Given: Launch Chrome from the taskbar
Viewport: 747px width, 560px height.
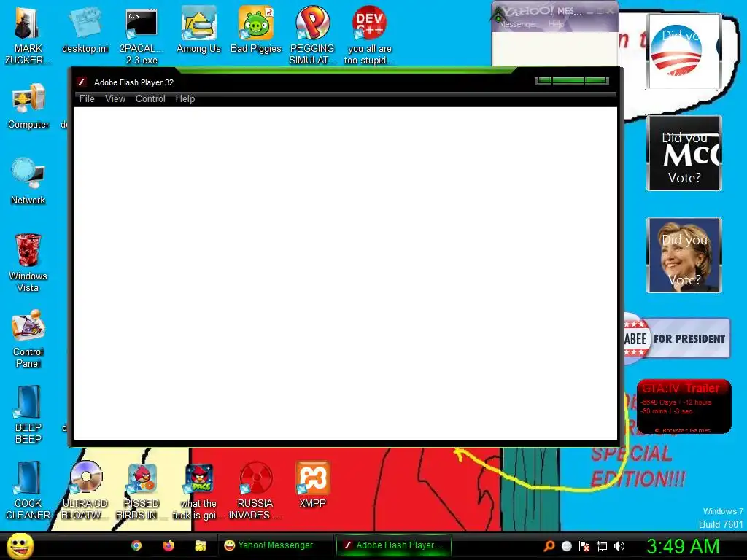Looking at the screenshot, I should coord(136,545).
